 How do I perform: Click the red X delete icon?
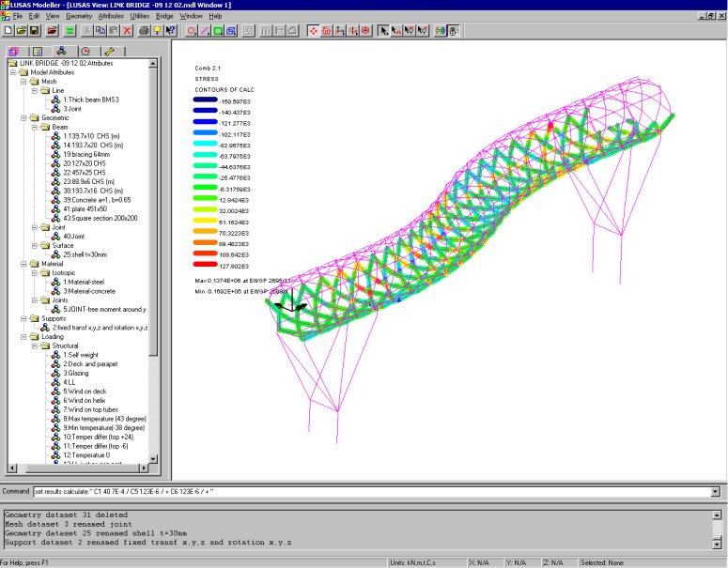[127, 31]
